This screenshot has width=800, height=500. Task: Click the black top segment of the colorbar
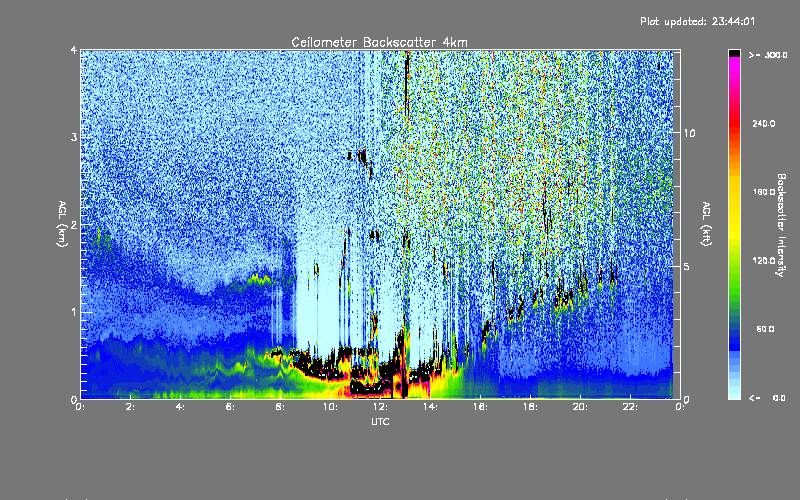[x=734, y=53]
